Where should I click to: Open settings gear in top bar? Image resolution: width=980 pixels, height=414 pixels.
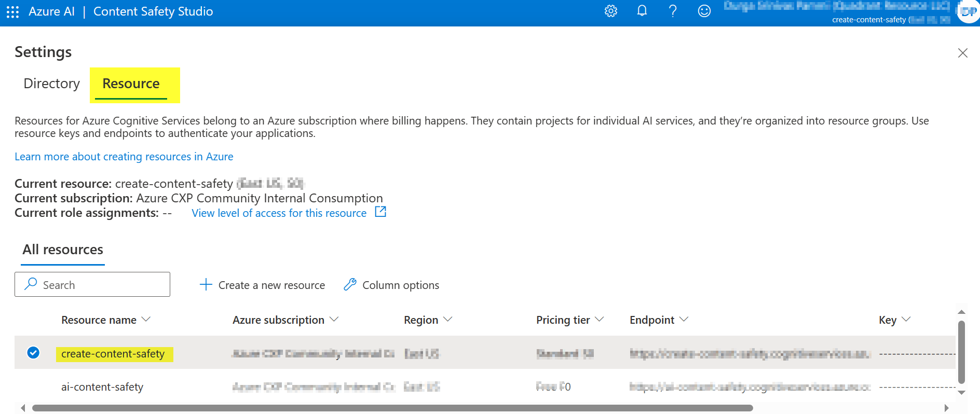(x=611, y=11)
